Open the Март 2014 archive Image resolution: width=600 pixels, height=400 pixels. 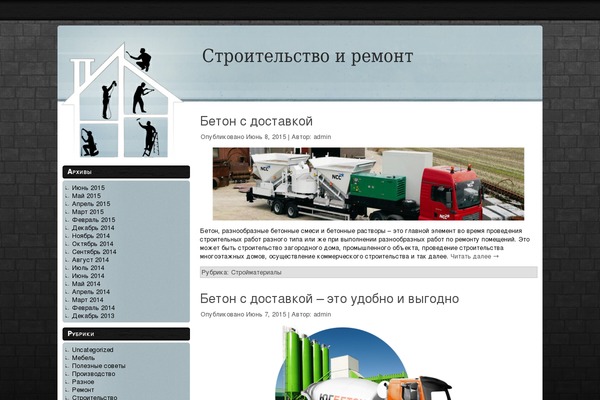tap(88, 300)
